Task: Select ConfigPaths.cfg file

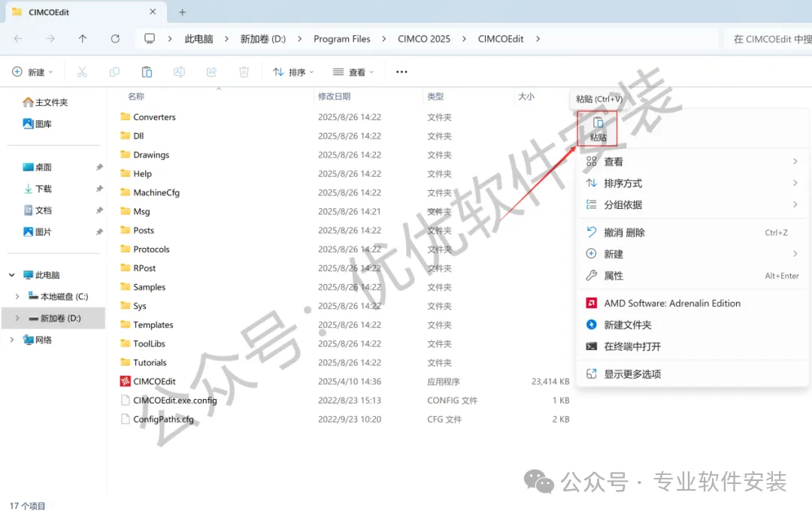Action: click(x=163, y=419)
